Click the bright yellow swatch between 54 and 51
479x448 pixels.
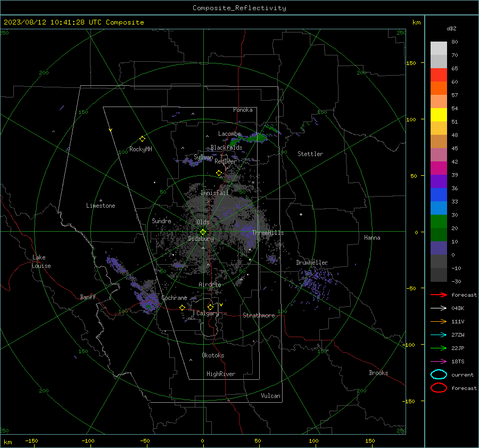tap(439, 115)
